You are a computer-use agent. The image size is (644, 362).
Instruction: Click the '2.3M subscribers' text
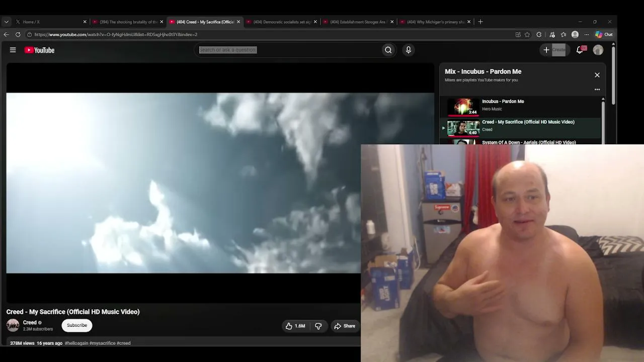coord(38,329)
